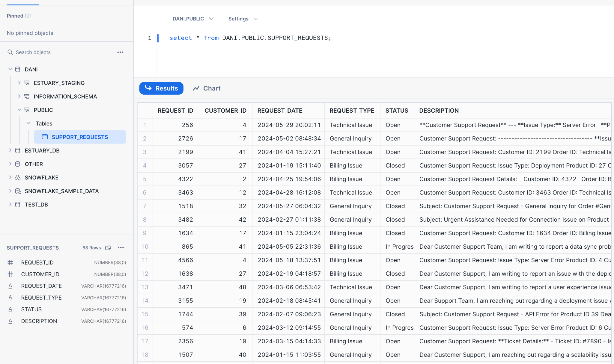Image resolution: width=614 pixels, height=364 pixels.
Task: Click the number type icon for CUSTOMER_ID
Action: [x=10, y=274]
